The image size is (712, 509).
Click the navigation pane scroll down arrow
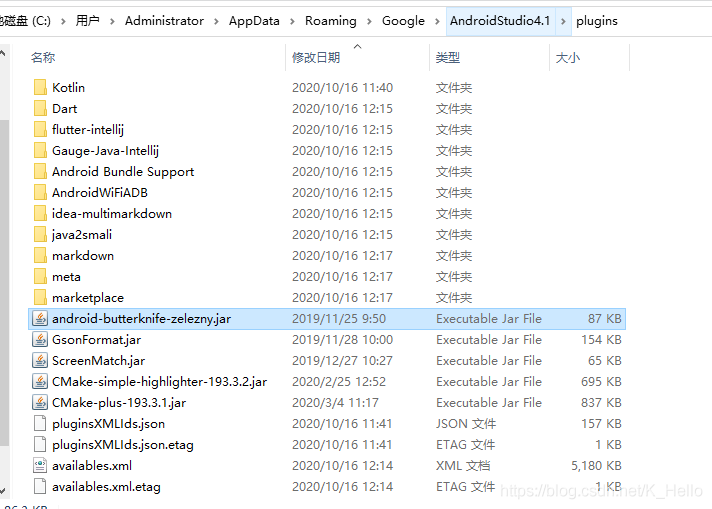[x=3, y=491]
